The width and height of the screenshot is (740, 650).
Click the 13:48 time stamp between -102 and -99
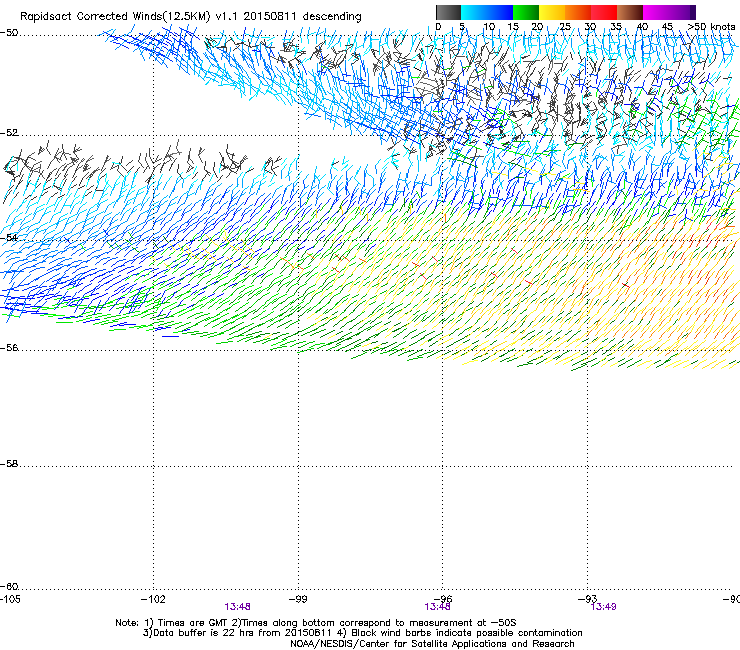tap(237, 607)
